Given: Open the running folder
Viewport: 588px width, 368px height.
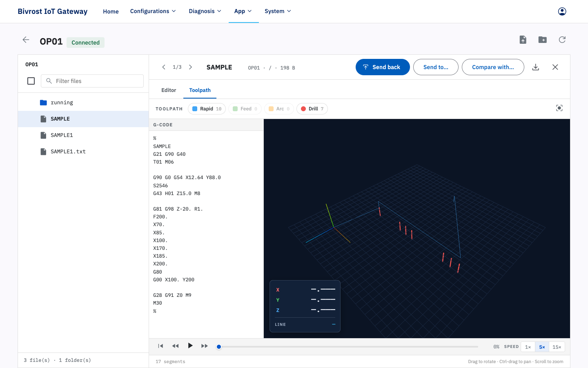Looking at the screenshot, I should click(x=83, y=103).
